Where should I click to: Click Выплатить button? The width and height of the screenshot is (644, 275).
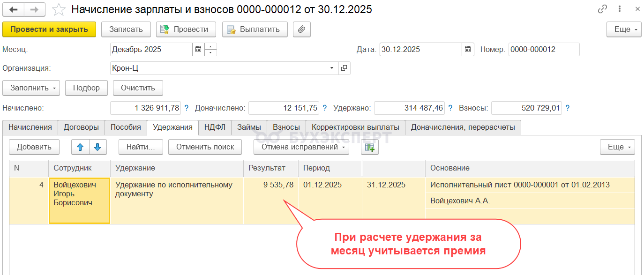pyautogui.click(x=255, y=29)
